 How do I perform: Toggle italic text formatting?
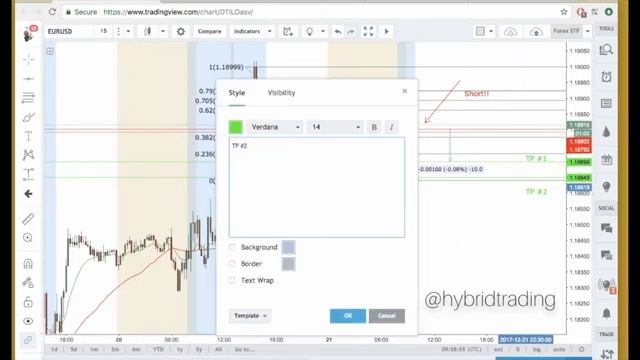click(391, 127)
